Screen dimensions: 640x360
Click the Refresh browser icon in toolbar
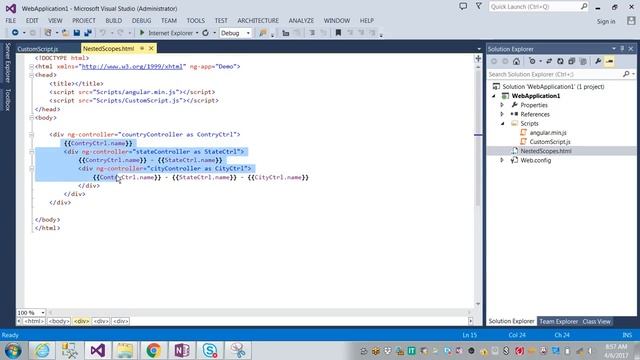[205, 33]
